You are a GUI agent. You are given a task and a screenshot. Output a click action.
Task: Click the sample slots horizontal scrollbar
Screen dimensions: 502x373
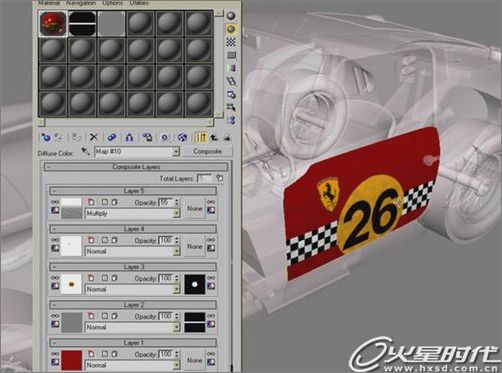coord(125,122)
